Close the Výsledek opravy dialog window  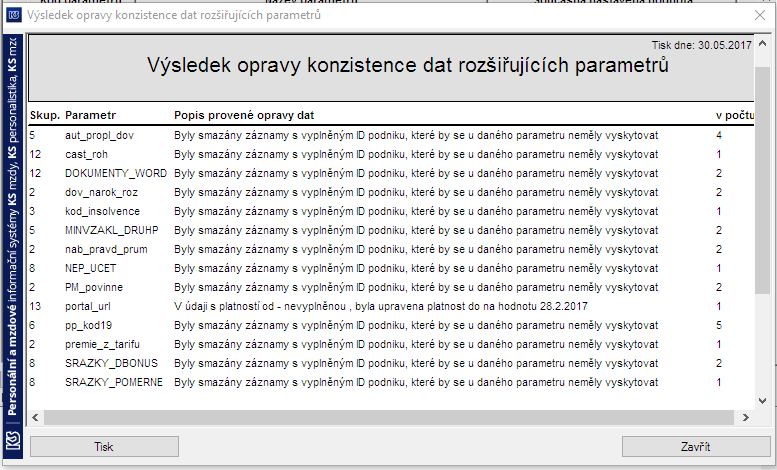coord(760,15)
